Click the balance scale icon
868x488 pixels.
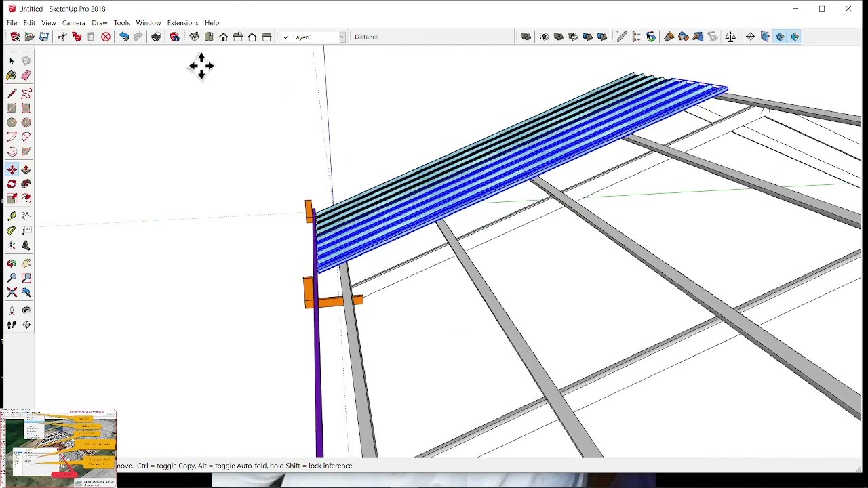pyautogui.click(x=730, y=37)
